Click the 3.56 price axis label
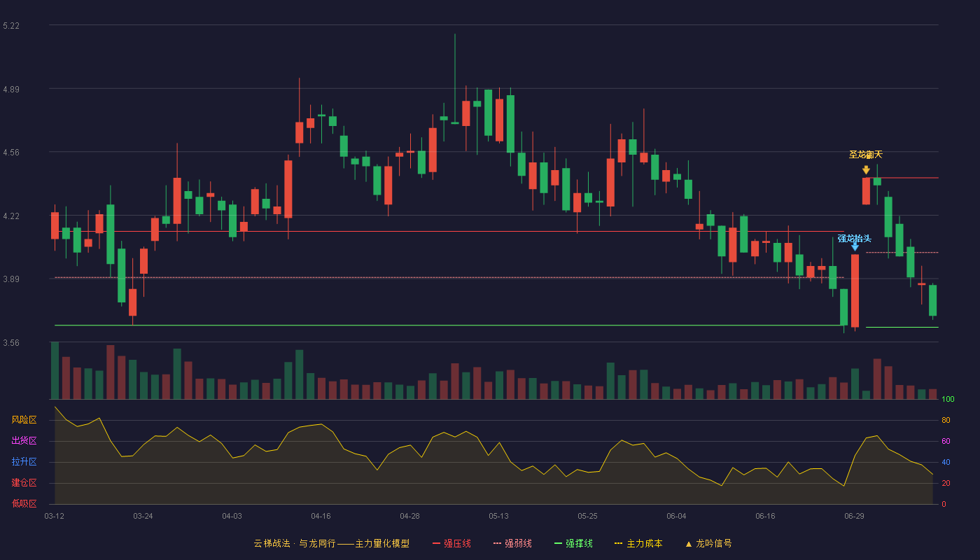This screenshot has width=980, height=560. [11, 343]
